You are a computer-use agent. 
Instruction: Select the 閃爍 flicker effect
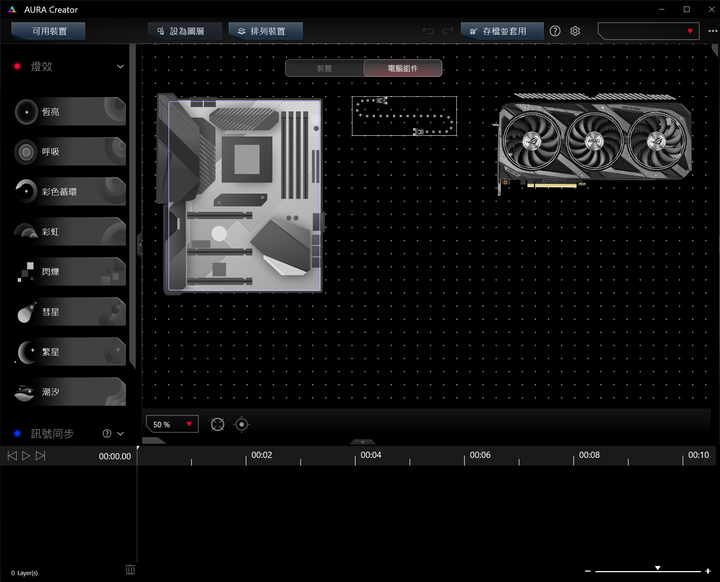(70, 271)
